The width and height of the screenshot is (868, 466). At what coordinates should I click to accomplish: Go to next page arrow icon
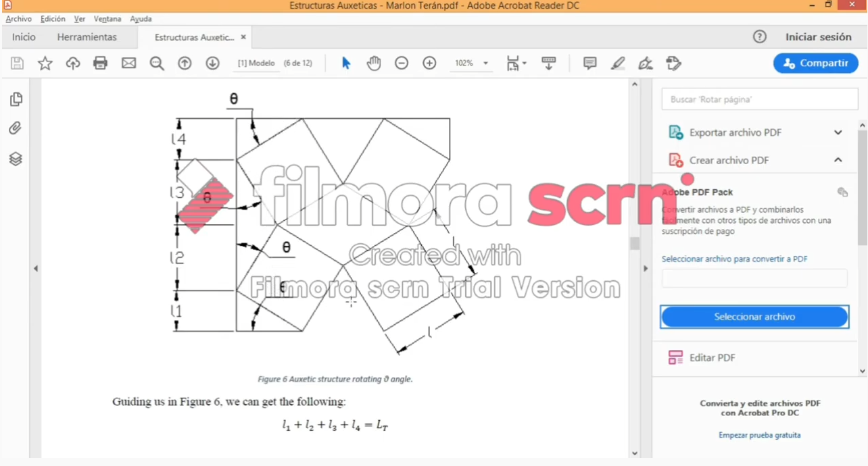[x=212, y=63]
